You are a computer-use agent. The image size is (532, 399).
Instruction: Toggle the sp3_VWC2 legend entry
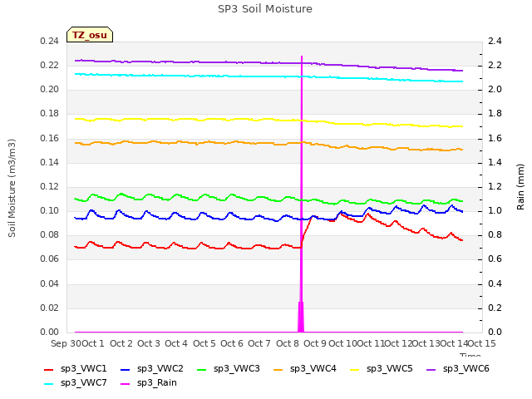tap(152, 369)
